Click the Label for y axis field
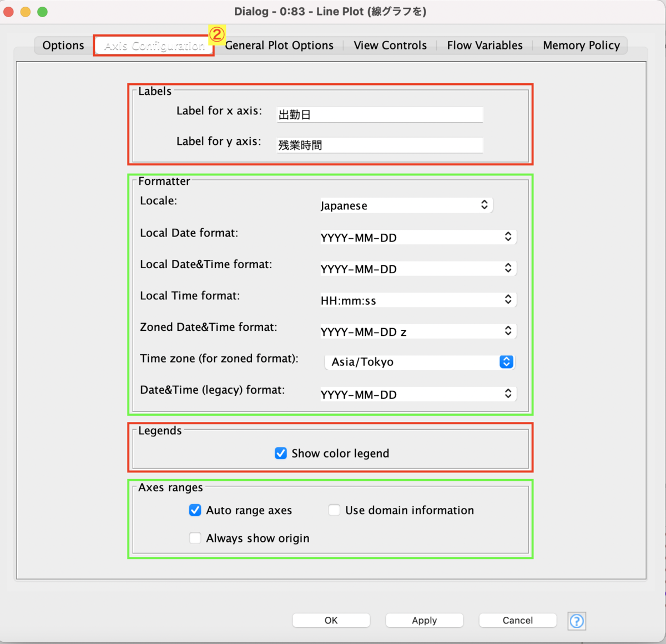The width and height of the screenshot is (666, 644). [380, 145]
